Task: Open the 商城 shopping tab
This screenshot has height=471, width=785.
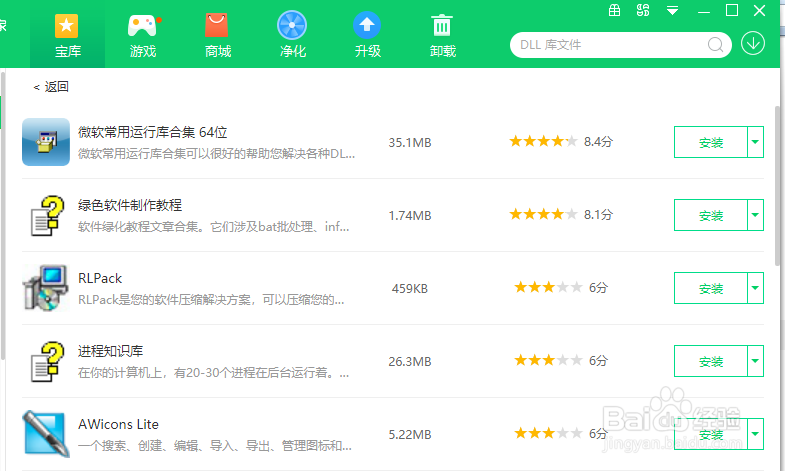Action: pos(218,36)
